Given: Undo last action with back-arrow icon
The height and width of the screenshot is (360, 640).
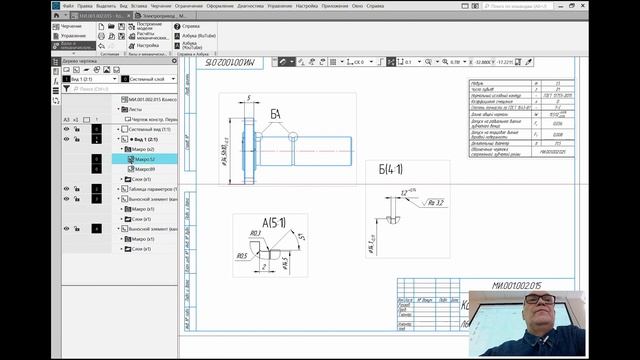Looking at the screenshot, I should pyautogui.click(x=101, y=46).
